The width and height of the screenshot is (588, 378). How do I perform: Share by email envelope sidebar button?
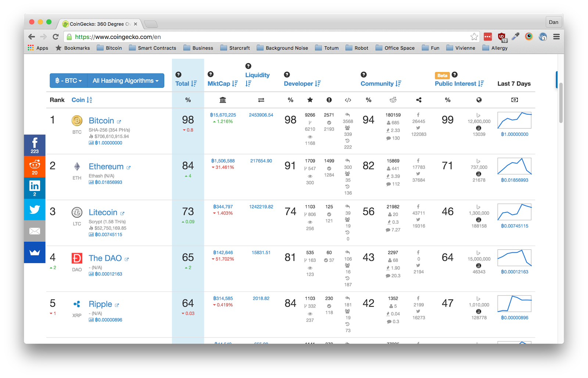[35, 231]
